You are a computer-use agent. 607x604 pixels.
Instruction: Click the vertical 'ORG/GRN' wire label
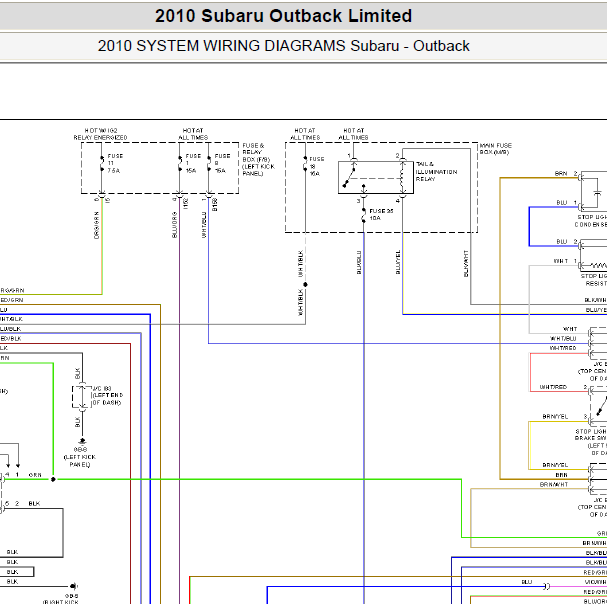pyautogui.click(x=96, y=225)
